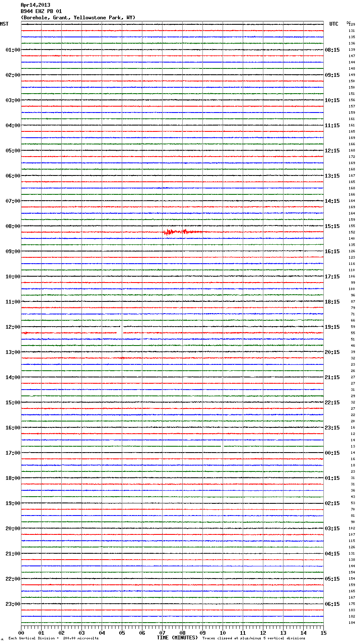Screen dimensions: 357x644
Task: Click the "03:15" UTC time label
Action: (332, 529)
